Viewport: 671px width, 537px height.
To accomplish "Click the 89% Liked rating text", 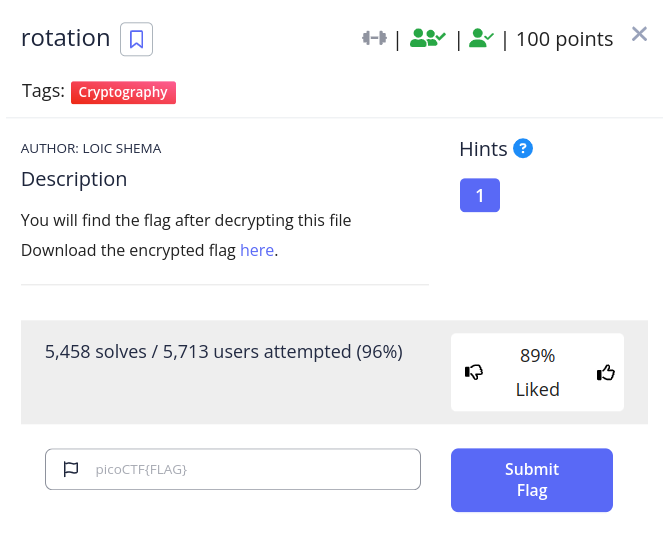I will point(537,372).
